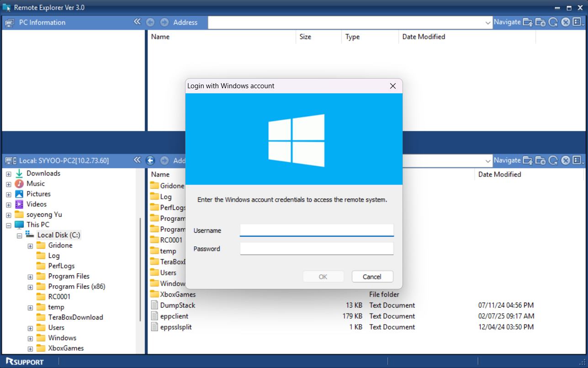Click the local pane Refresh icon

(x=553, y=160)
